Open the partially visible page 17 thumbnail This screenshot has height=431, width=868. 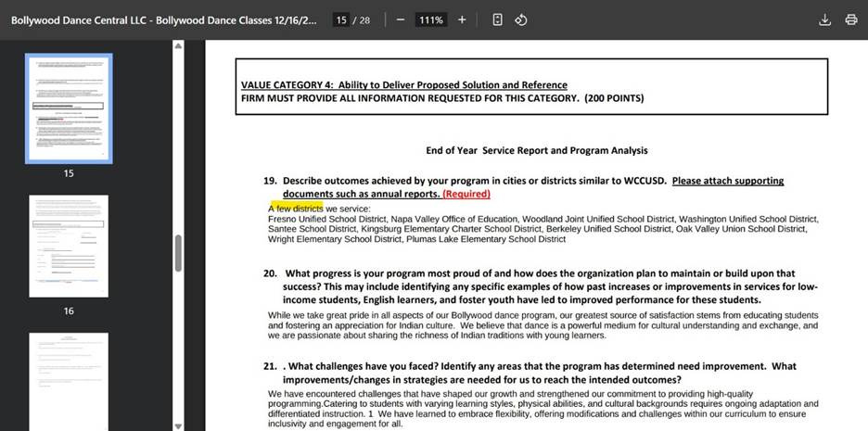69,382
